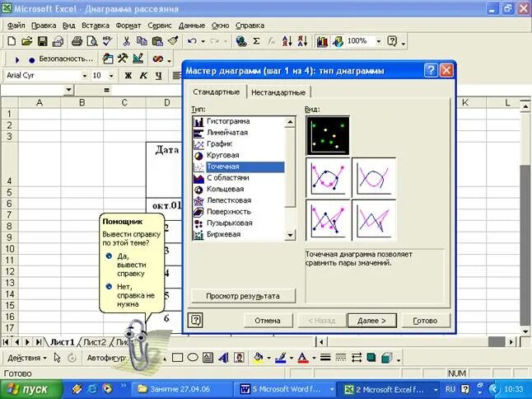The width and height of the screenshot is (532, 399).
Task: Run the spelling check icon
Action: coord(107,41)
